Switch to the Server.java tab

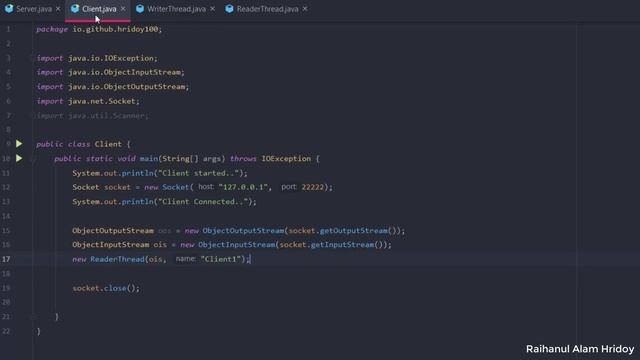pos(34,9)
